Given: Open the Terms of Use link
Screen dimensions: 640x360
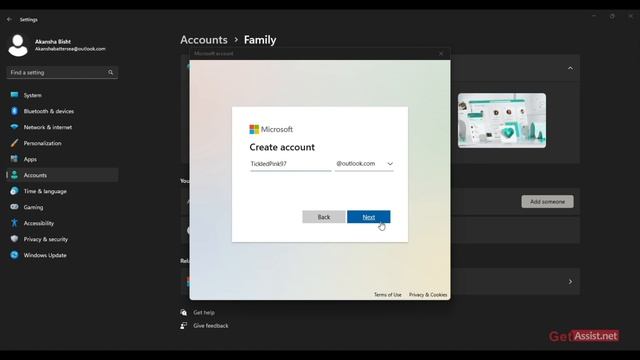Looking at the screenshot, I should click(388, 295).
